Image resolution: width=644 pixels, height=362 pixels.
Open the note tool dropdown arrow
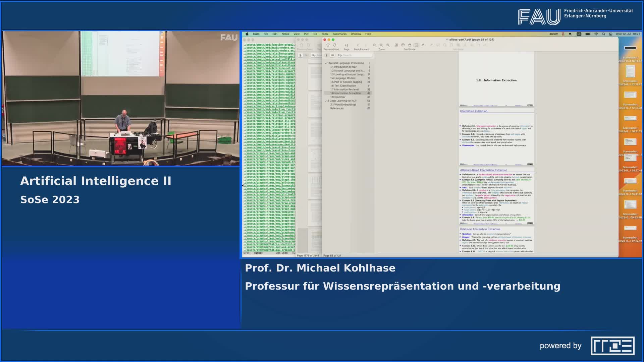(425, 45)
